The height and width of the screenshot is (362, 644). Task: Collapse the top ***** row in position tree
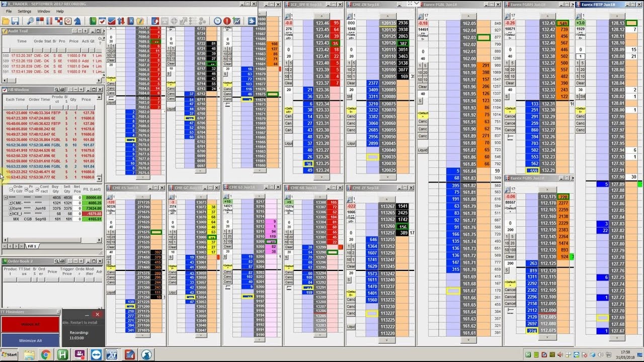5,198
